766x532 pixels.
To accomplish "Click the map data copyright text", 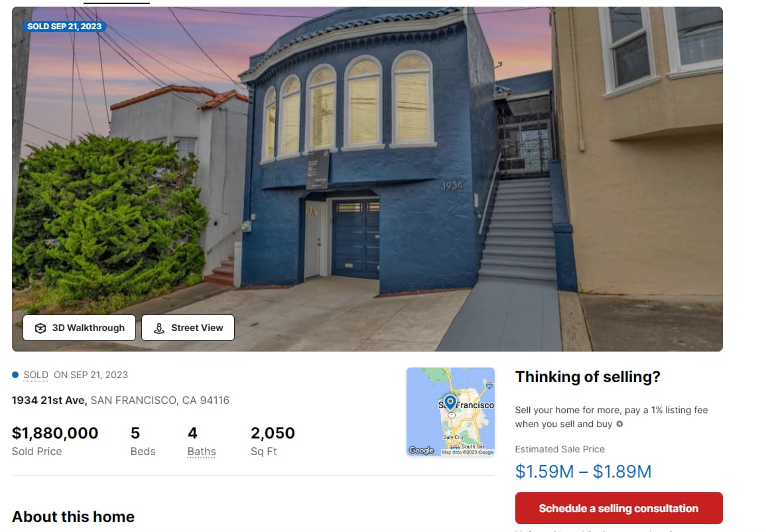I will pos(468,452).
